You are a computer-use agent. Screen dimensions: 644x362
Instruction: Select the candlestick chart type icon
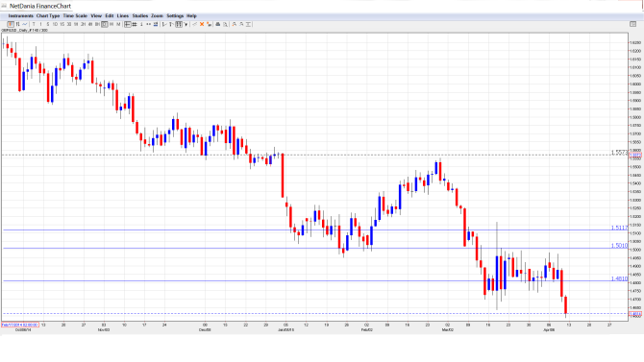pos(11,25)
